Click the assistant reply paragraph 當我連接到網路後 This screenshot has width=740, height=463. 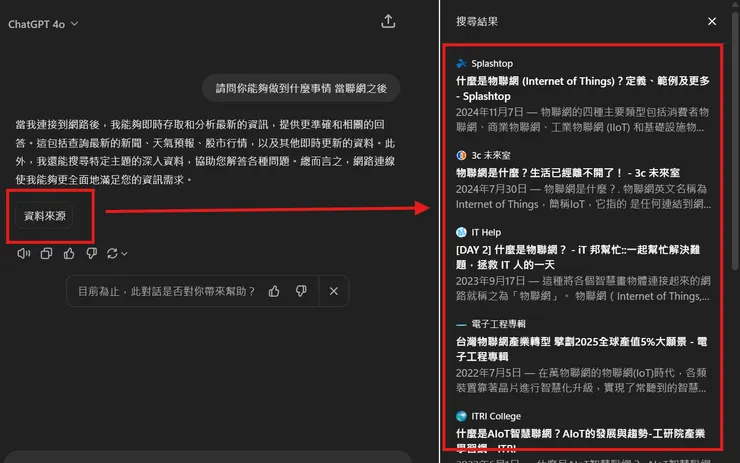pyautogui.click(x=205, y=152)
